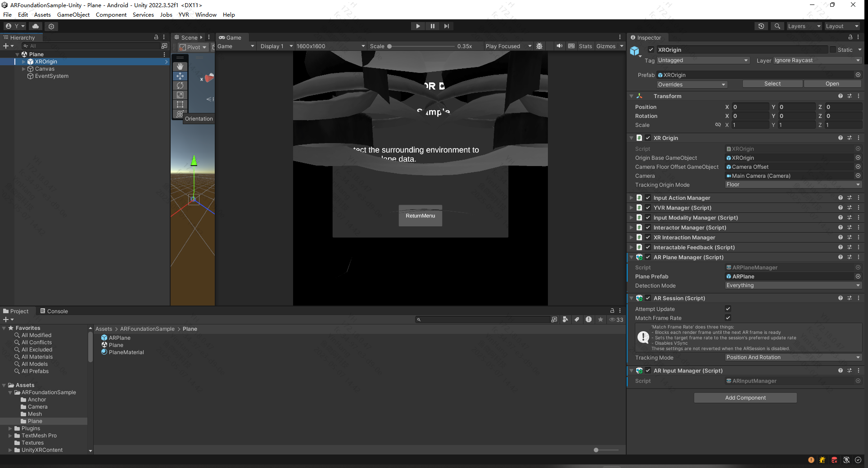Mute audio in the Game view
Image resolution: width=868 pixels, height=468 pixels.
point(559,46)
